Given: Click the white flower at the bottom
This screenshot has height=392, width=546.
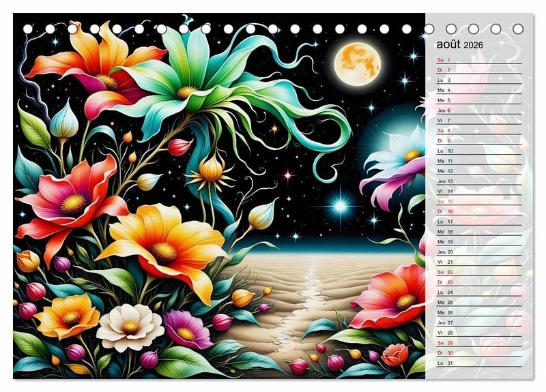Looking at the screenshot, I should click(130, 327).
